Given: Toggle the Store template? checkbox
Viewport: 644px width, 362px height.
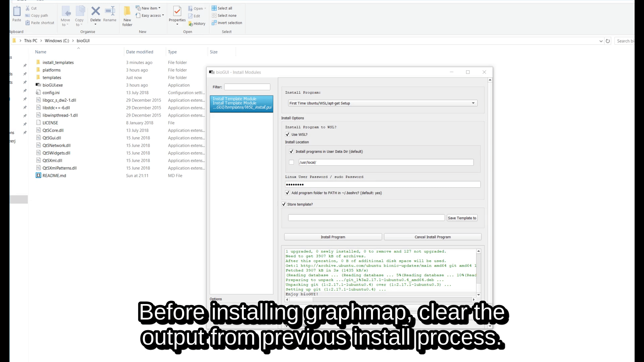Looking at the screenshot, I should point(284,204).
